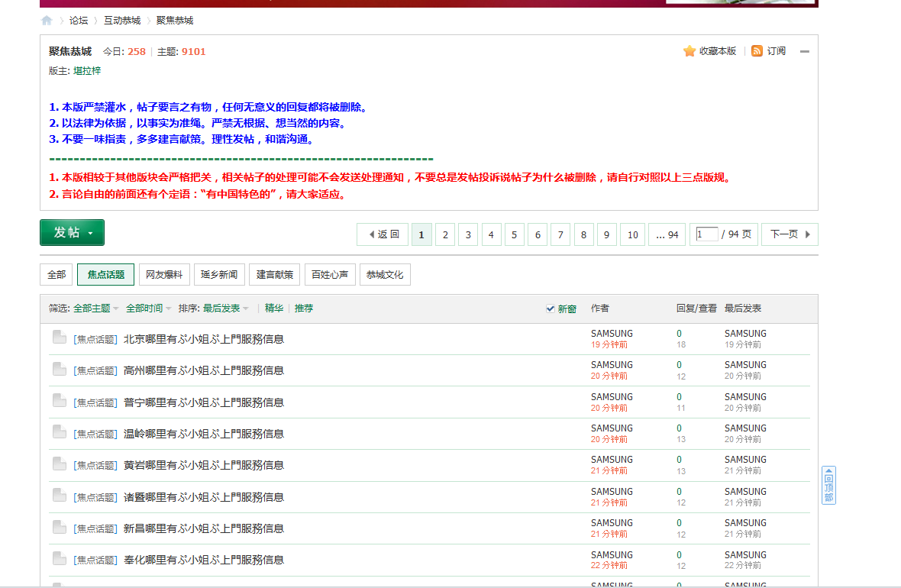This screenshot has height=588, width=901.
Task: Click the orange RSS 订阅 icon
Action: [x=757, y=51]
